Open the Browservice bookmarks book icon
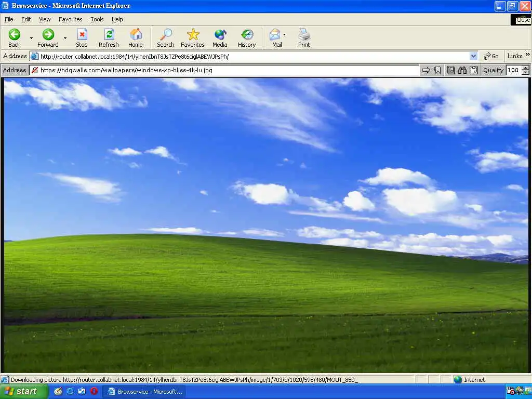 click(451, 70)
